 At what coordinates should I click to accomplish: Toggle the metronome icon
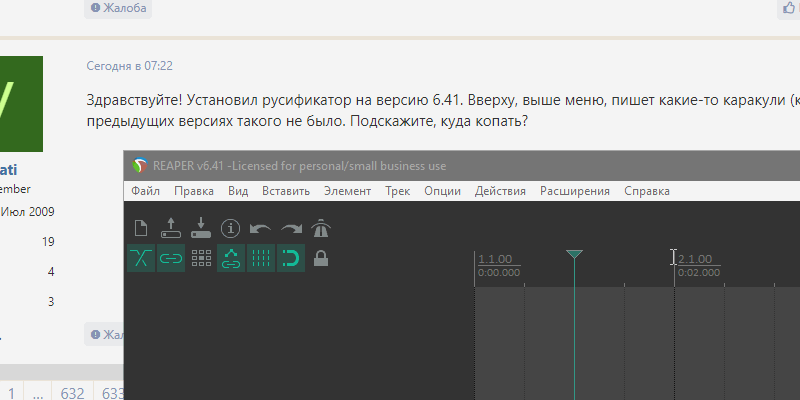[321, 228]
